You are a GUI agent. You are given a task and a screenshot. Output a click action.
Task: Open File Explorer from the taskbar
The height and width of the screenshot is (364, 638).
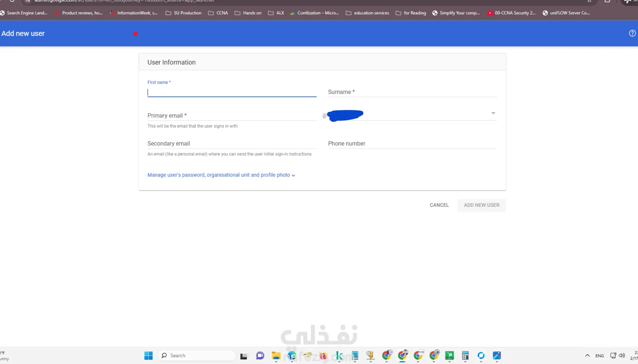point(276,356)
